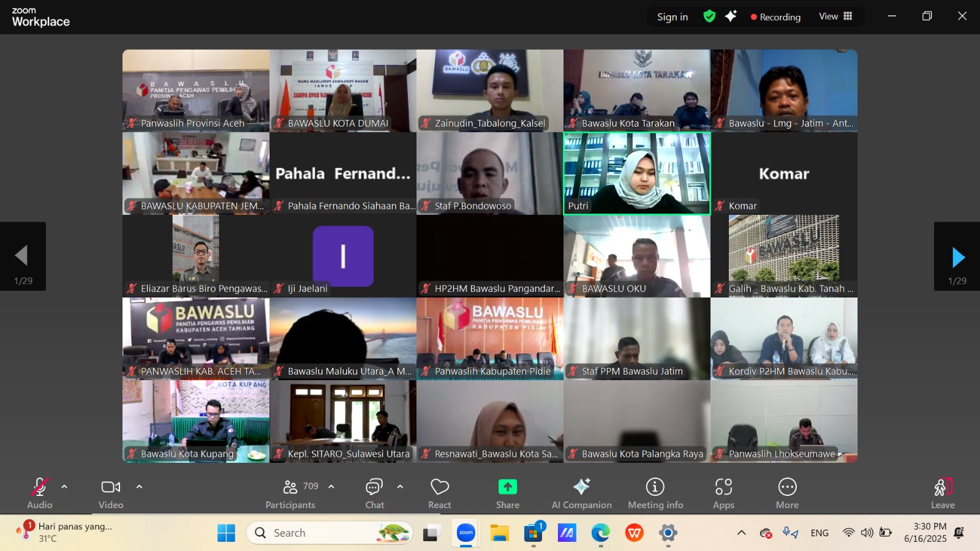980x551 pixels.
Task: Leave the meeting
Action: [x=942, y=493]
